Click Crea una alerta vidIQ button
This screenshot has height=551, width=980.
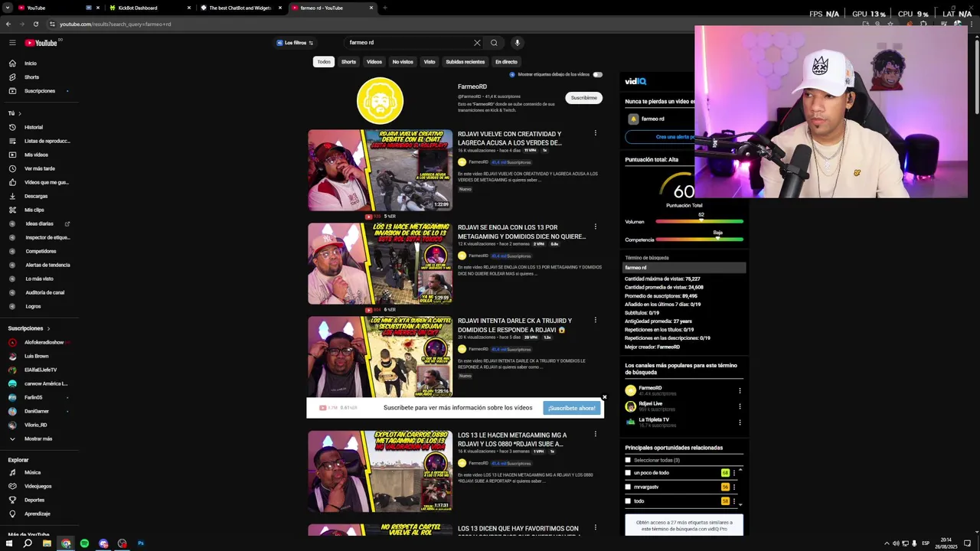[x=660, y=137]
